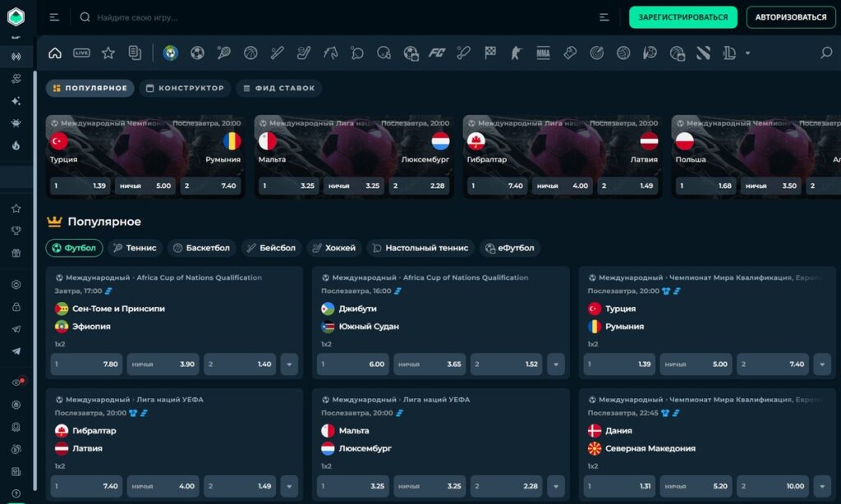Switch to the Конструктор tab
This screenshot has width=841, height=504.
pyautogui.click(x=185, y=88)
